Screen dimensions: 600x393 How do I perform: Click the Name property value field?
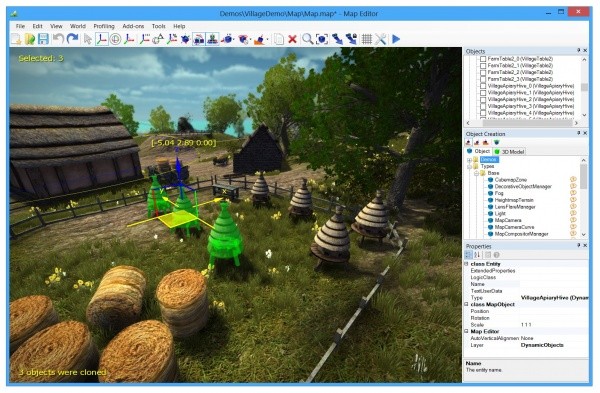554,284
